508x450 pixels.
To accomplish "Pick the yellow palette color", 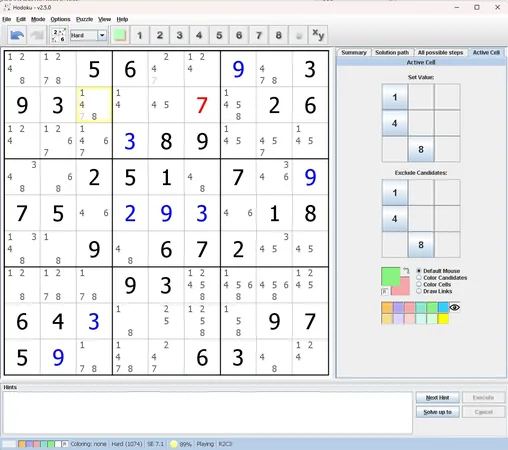I will pyautogui.click(x=443, y=319).
